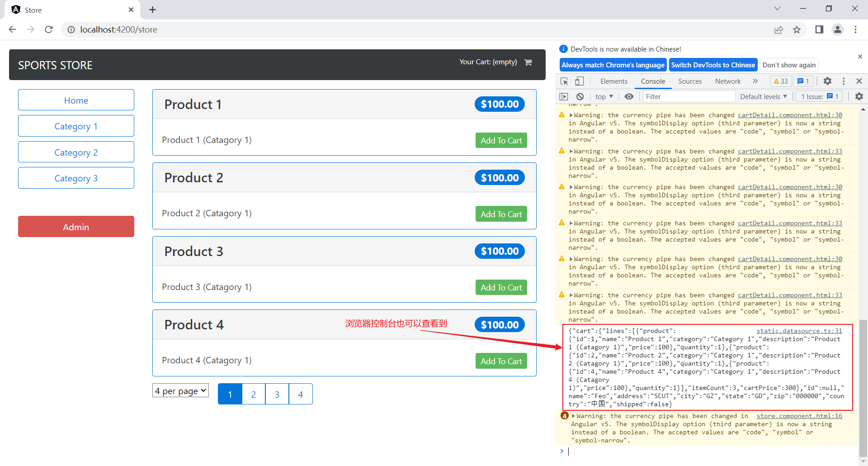Viewport: 868px width, 466px height.
Task: Clear the console
Action: pos(580,96)
